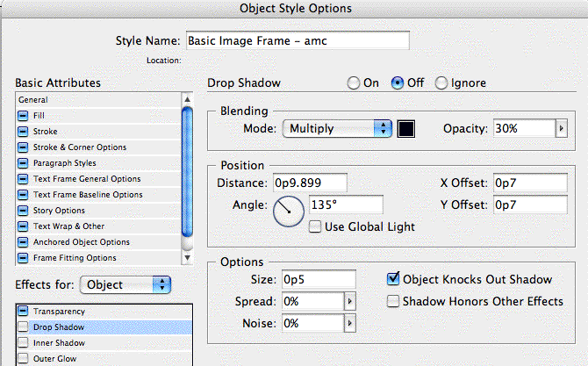Click the Opacity value field
This screenshot has height=366, width=588.
point(524,129)
